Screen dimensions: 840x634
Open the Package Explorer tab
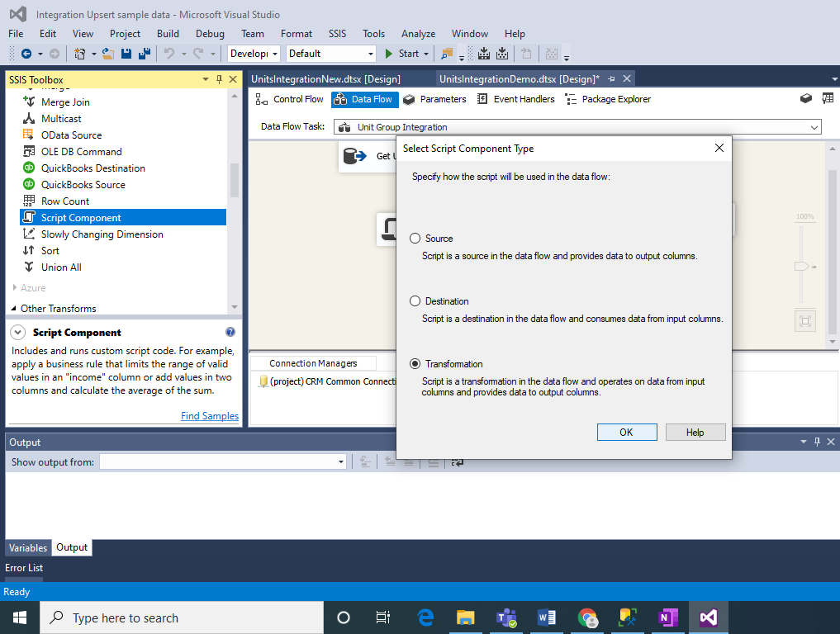click(x=609, y=99)
